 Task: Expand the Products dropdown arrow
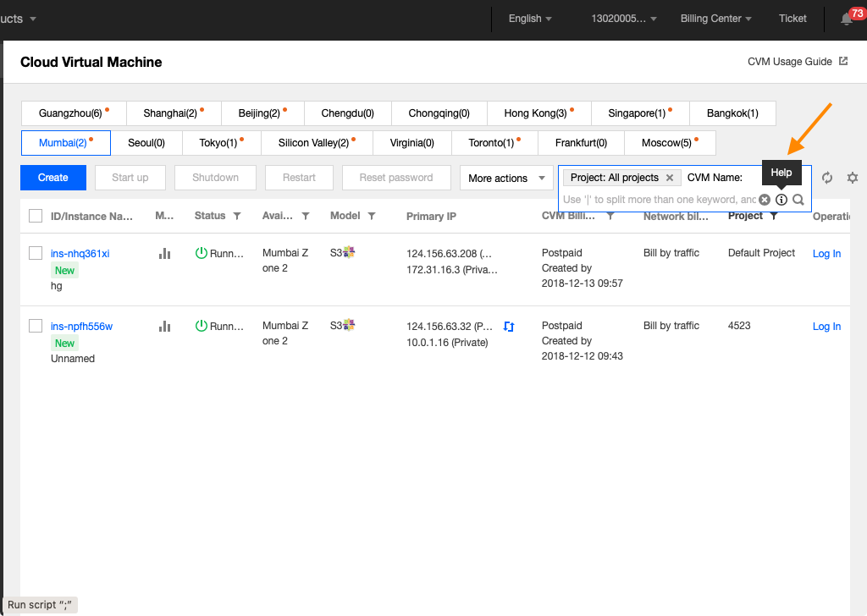[33, 19]
